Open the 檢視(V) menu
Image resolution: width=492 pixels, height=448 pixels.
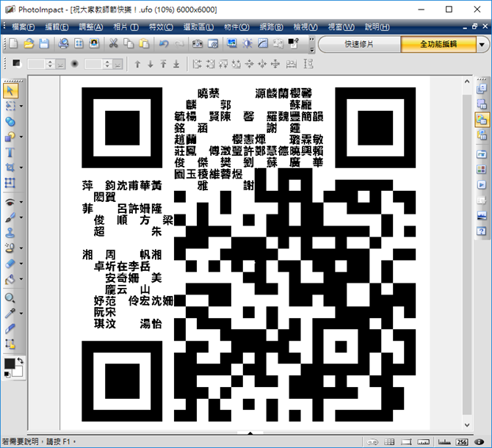tap(305, 27)
